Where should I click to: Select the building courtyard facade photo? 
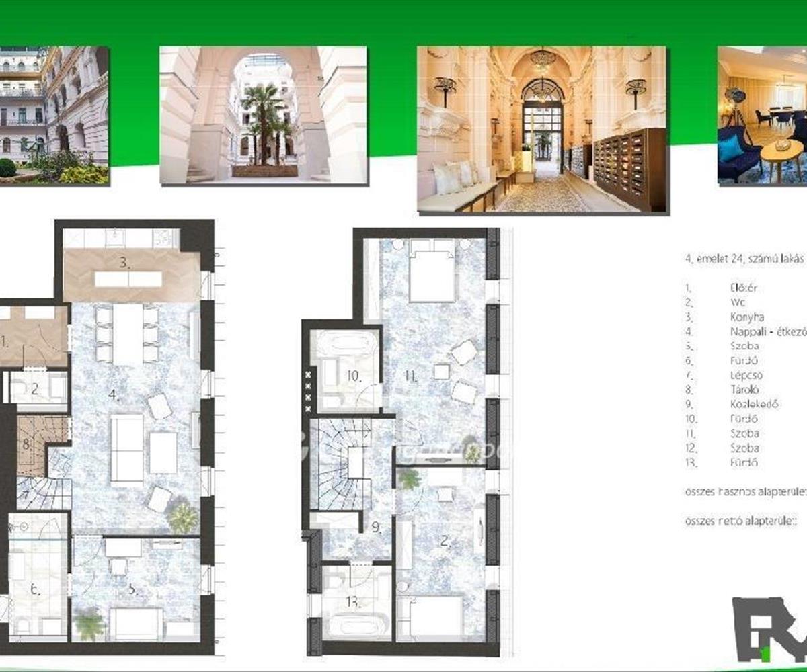click(54, 115)
